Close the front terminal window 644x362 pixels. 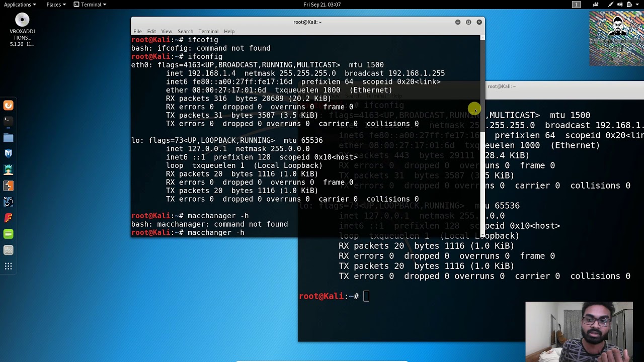479,22
